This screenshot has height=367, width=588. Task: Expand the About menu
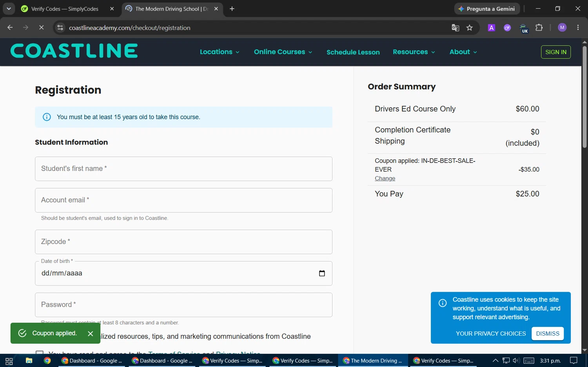coord(463,52)
